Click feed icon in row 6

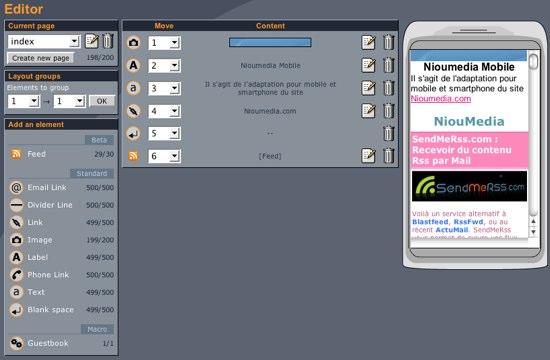tap(133, 156)
